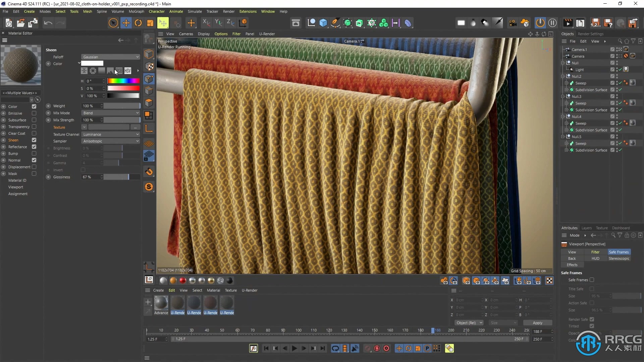Open the Material Editor hamburger menu
The image size is (644, 362).
pyautogui.click(x=5, y=40)
